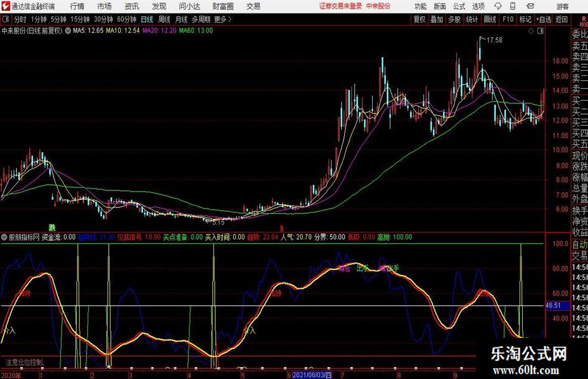
Task: Open the 功能 menu
Action: coord(421,6)
